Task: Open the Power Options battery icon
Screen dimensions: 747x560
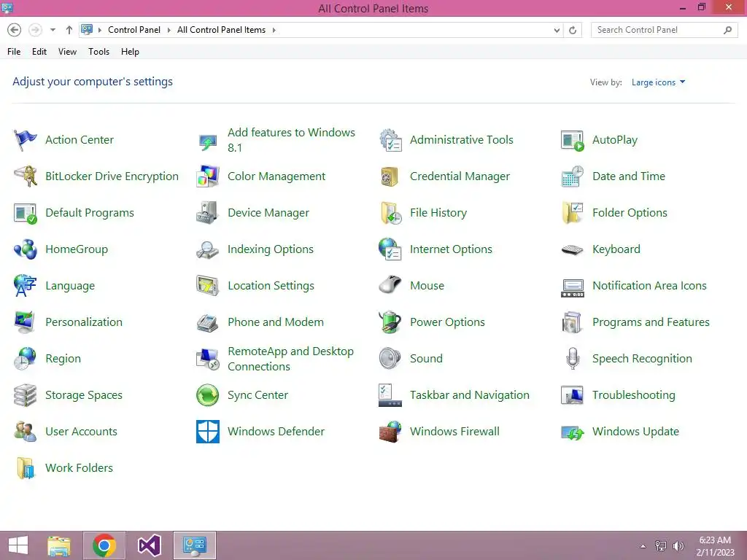Action: click(390, 322)
